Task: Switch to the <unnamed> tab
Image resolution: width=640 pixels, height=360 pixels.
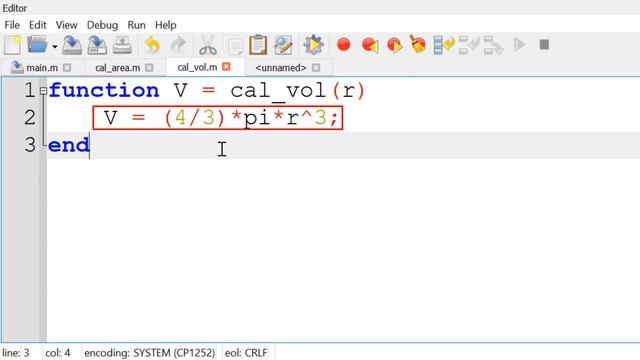Action: pos(281,67)
